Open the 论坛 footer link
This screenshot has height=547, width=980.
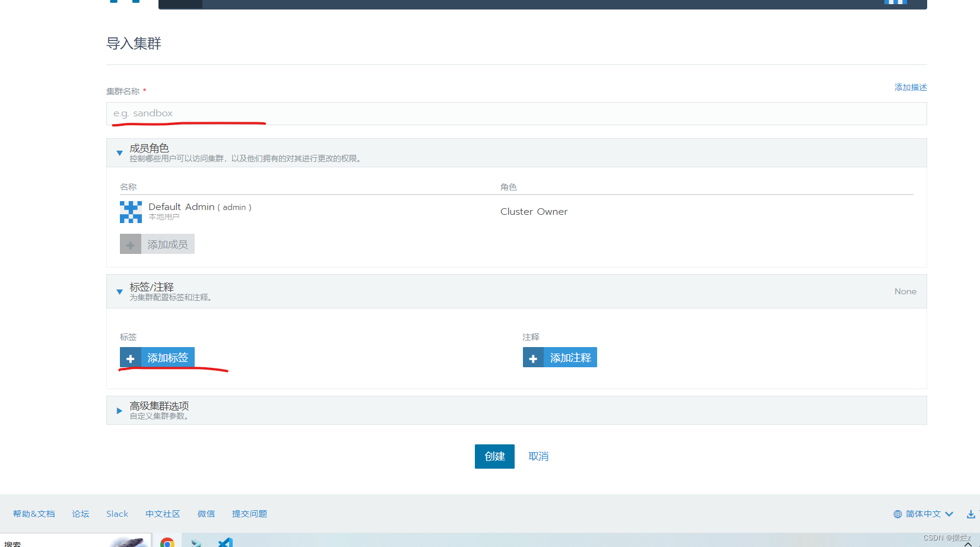tap(81, 514)
